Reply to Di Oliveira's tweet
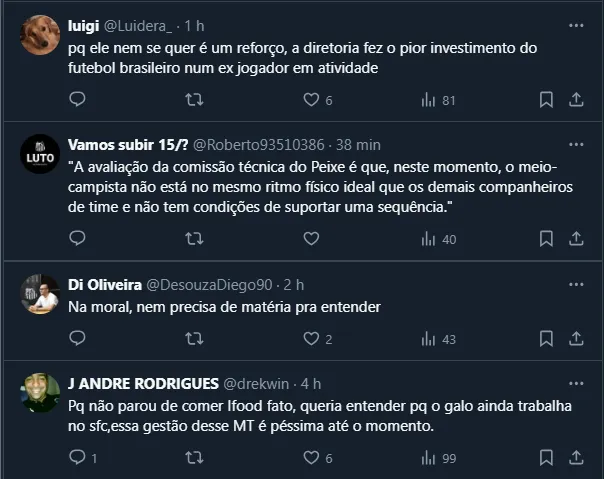Screen dimensions: 604x479 point(77,339)
